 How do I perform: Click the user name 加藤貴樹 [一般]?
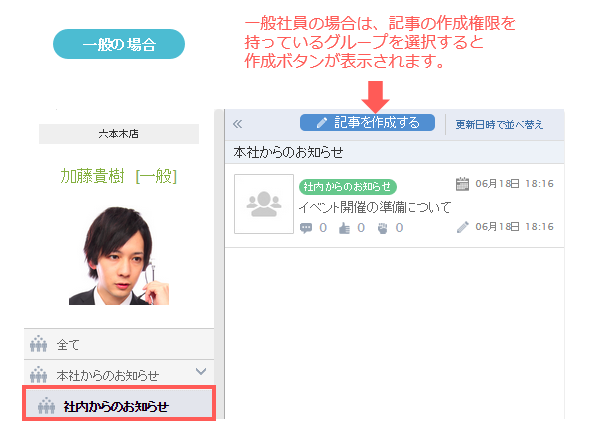(x=119, y=176)
